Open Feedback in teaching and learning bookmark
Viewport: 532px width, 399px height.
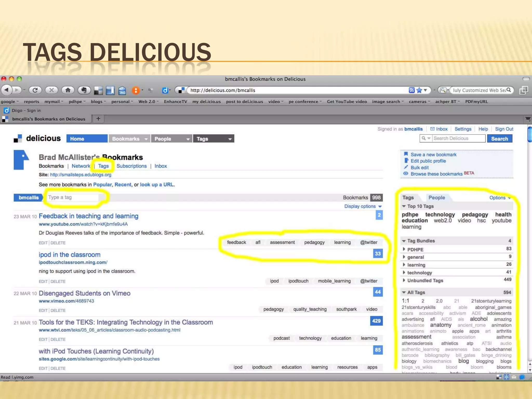(x=88, y=216)
